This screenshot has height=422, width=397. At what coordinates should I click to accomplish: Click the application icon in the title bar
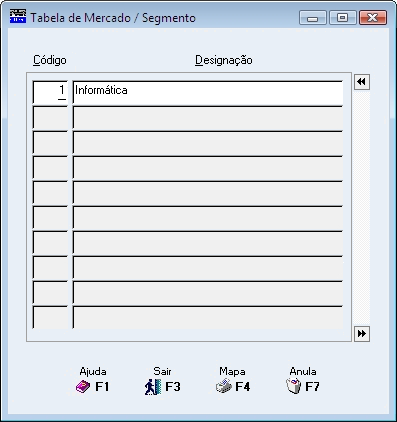(x=18, y=16)
